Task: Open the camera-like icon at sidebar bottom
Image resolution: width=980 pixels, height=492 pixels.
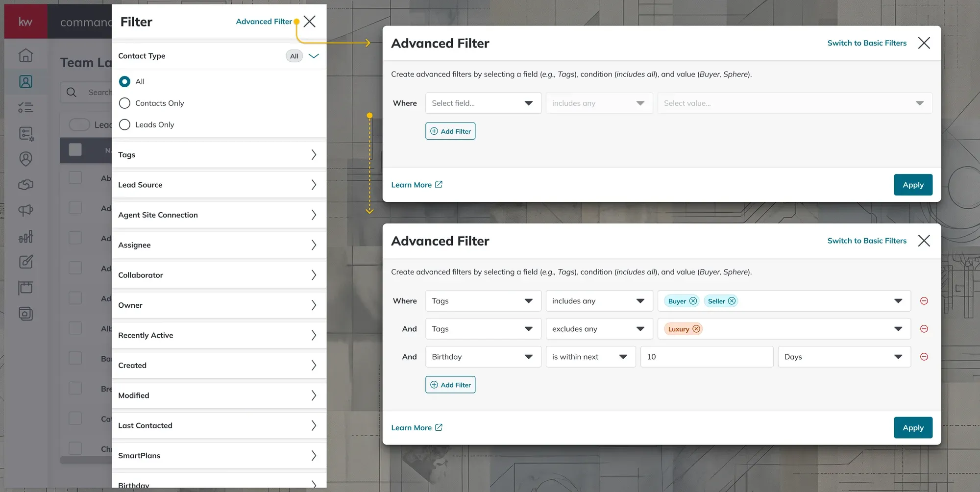Action: [x=25, y=314]
